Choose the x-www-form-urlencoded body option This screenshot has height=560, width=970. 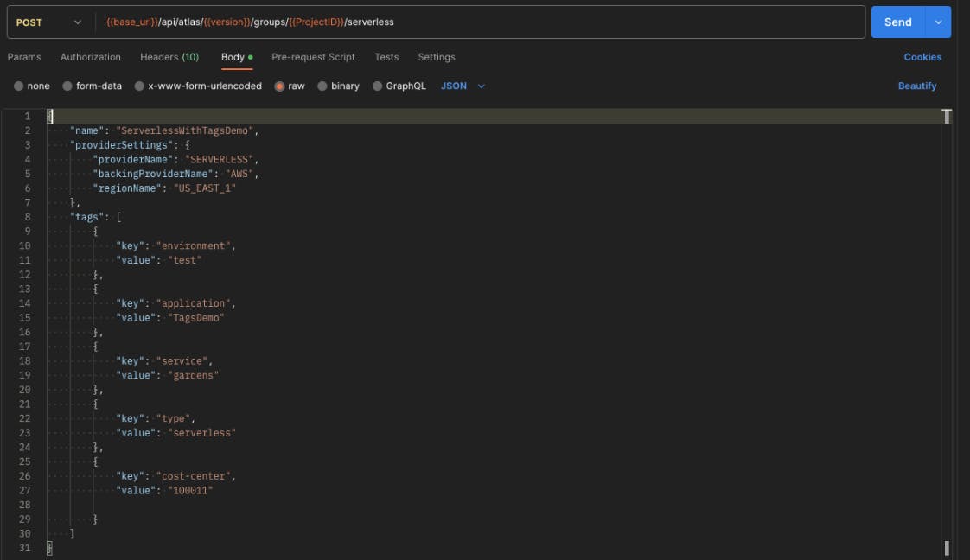tap(140, 86)
